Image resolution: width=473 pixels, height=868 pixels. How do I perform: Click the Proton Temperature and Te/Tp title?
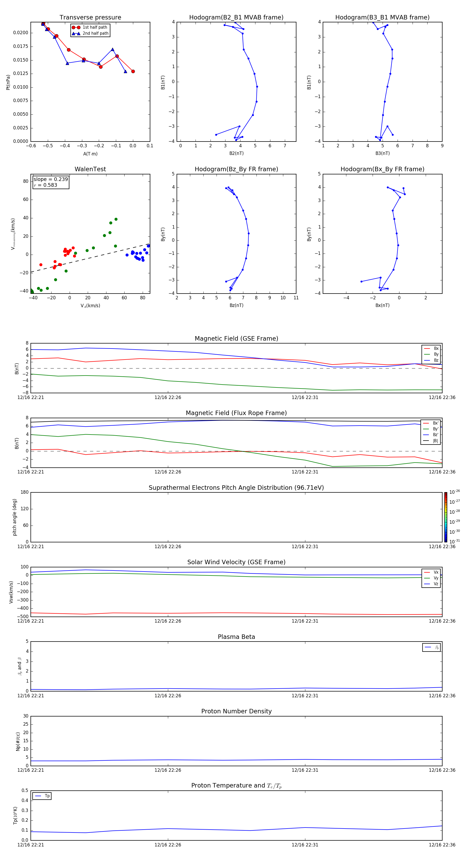(x=236, y=785)
